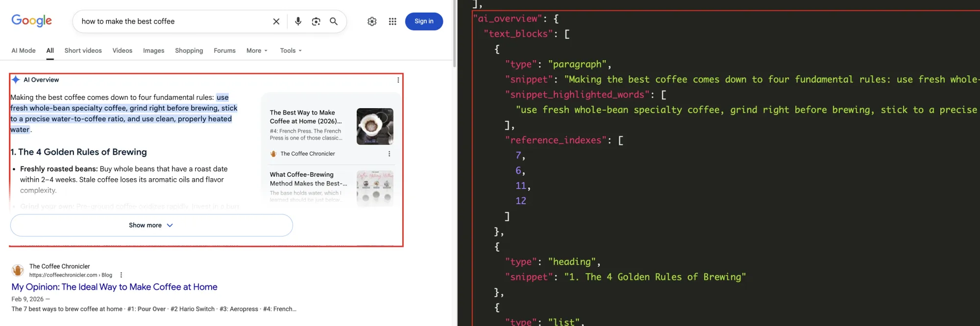The width and height of the screenshot is (980, 326).
Task: Click "heading" type value in JSON
Action: coord(572,261)
